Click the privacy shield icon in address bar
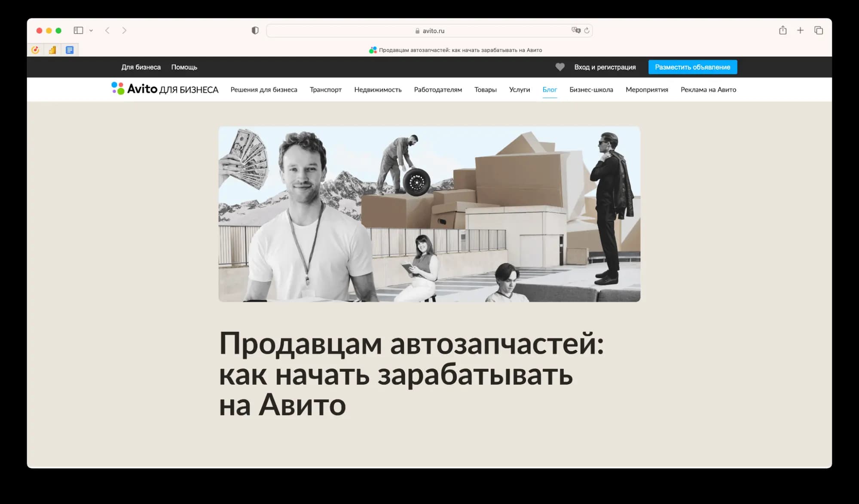The image size is (859, 504). click(256, 30)
